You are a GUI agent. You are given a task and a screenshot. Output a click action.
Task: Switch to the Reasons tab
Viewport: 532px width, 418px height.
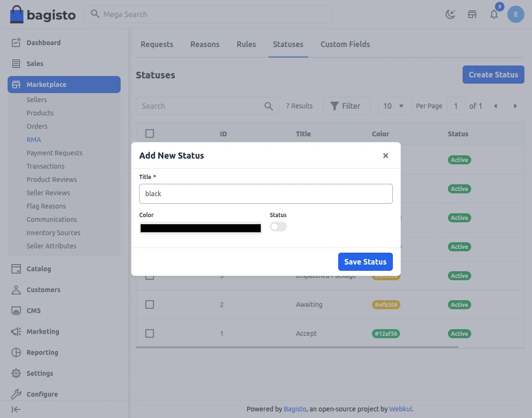(x=205, y=44)
